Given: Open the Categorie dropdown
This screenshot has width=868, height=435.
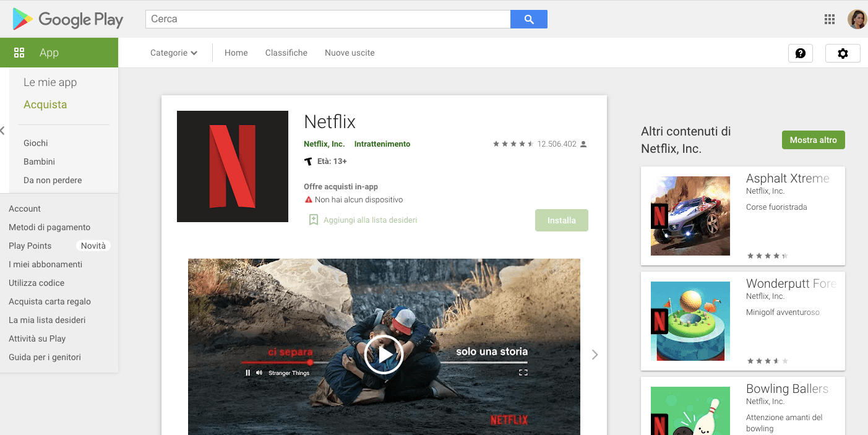Looking at the screenshot, I should click(x=174, y=53).
